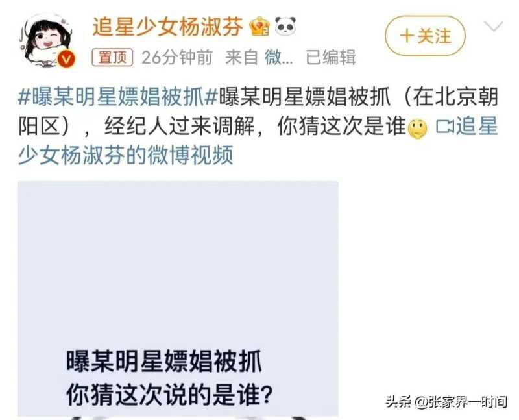Tap the orange V verification badge
Screen dimensions: 519x420
coord(67,59)
